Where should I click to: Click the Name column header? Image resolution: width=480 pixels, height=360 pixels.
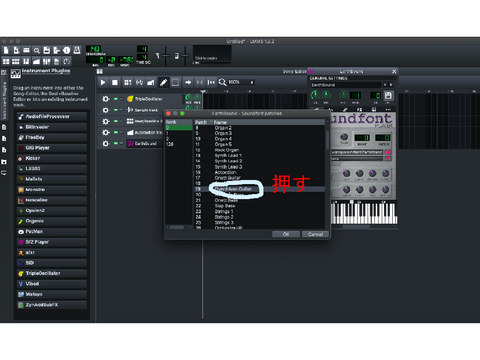(269, 122)
